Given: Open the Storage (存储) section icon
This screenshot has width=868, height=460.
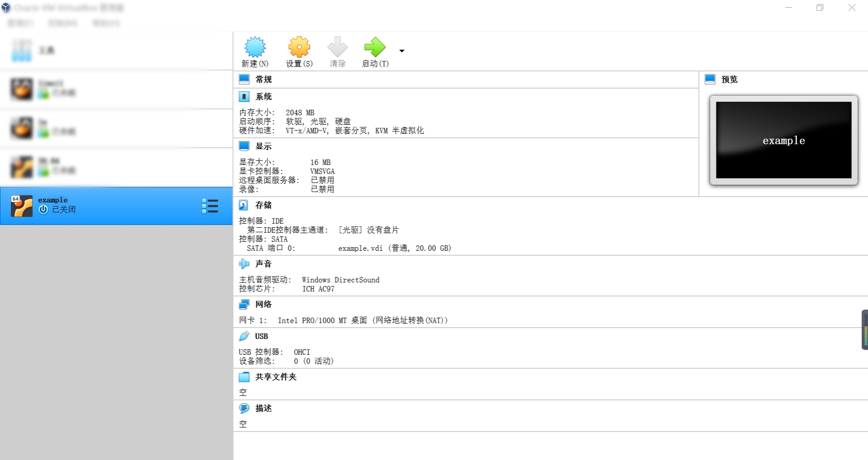Looking at the screenshot, I should 244,205.
